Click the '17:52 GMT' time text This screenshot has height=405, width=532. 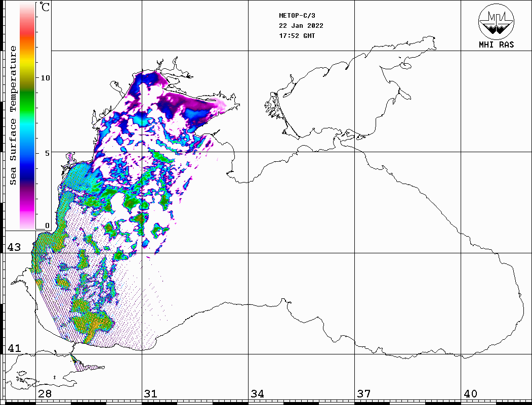tap(297, 36)
